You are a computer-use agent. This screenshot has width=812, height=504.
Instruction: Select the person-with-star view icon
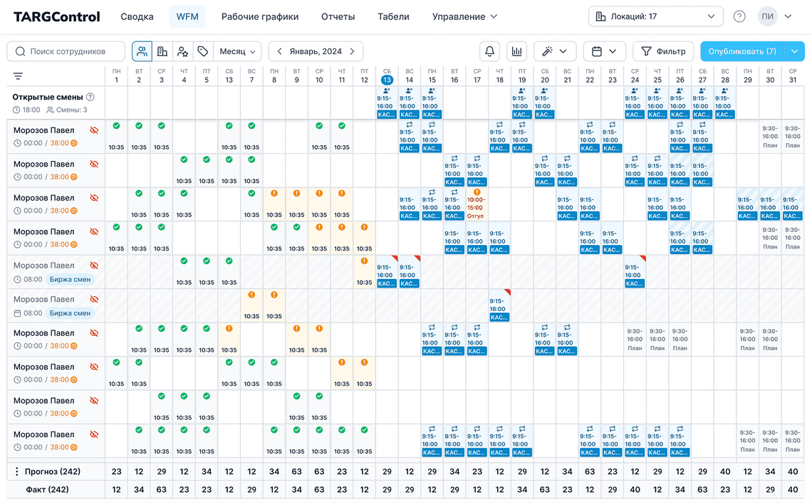(183, 51)
